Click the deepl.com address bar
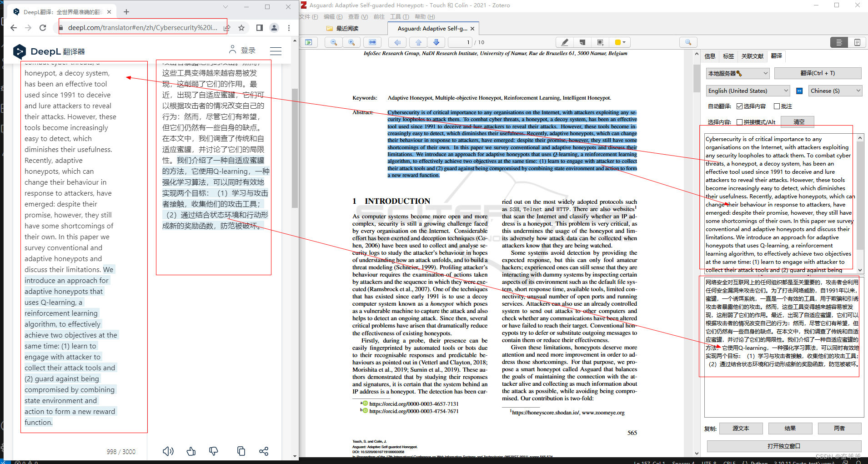Screen dimensions: 868x464 click(142, 28)
